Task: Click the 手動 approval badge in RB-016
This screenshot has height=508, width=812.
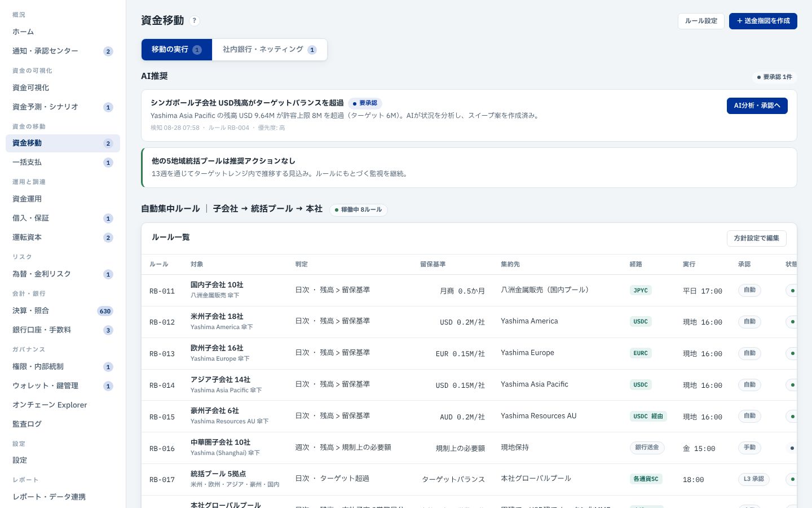Action: click(x=749, y=448)
